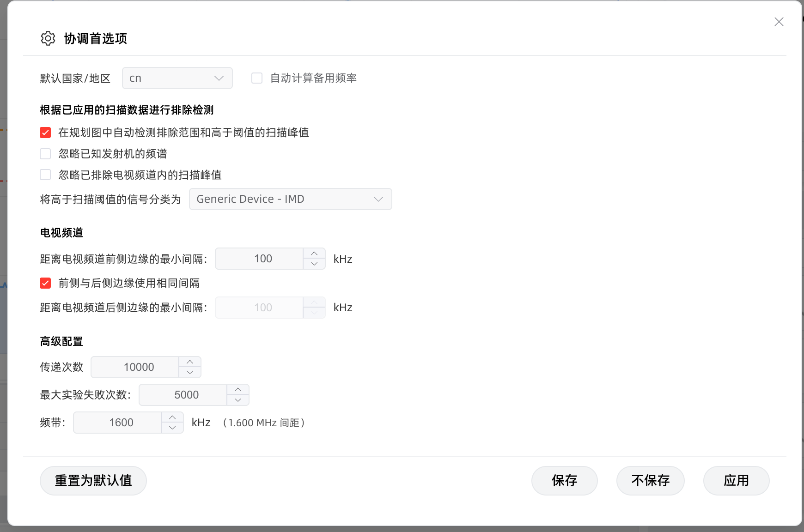Increase 前侧边缘最小间隔 value by one step
804x532 pixels.
pyautogui.click(x=314, y=254)
